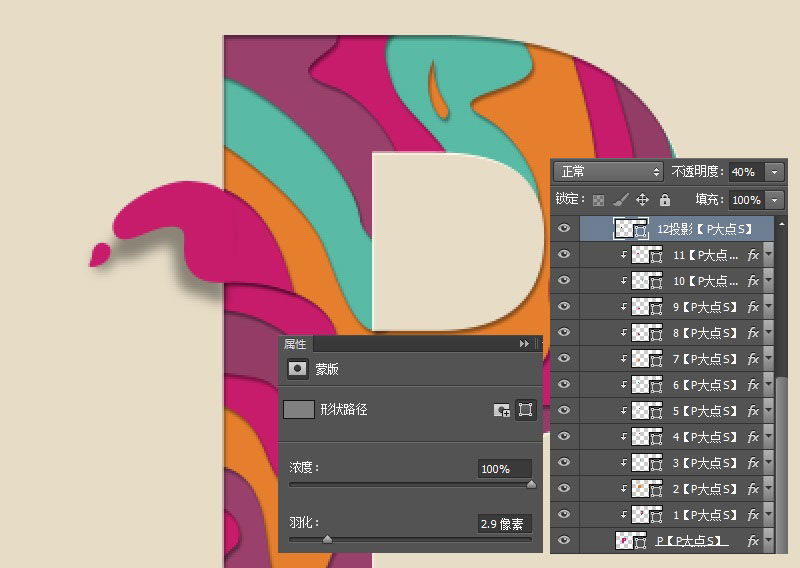The height and width of the screenshot is (568, 800).
Task: Click layer 1【P大点S】 thumbnail
Action: tap(640, 515)
